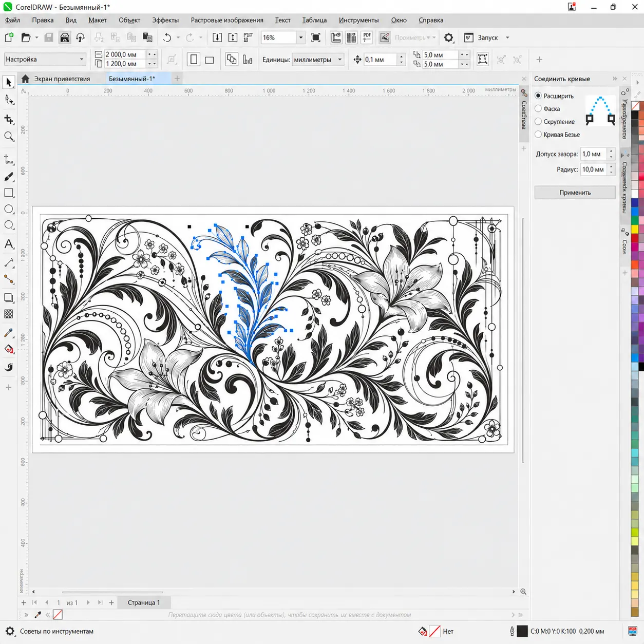Open the Options gear icon
The width and height of the screenshot is (644, 644).
pos(449,37)
